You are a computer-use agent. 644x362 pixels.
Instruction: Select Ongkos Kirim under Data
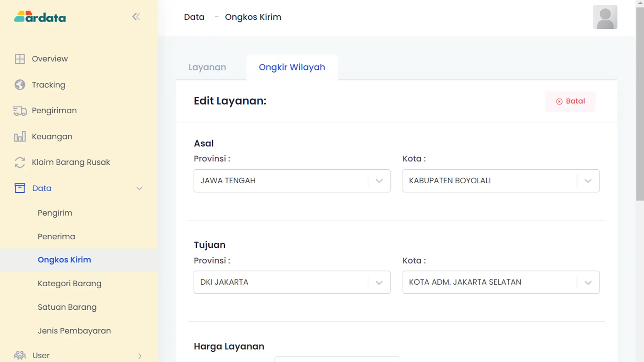64,260
